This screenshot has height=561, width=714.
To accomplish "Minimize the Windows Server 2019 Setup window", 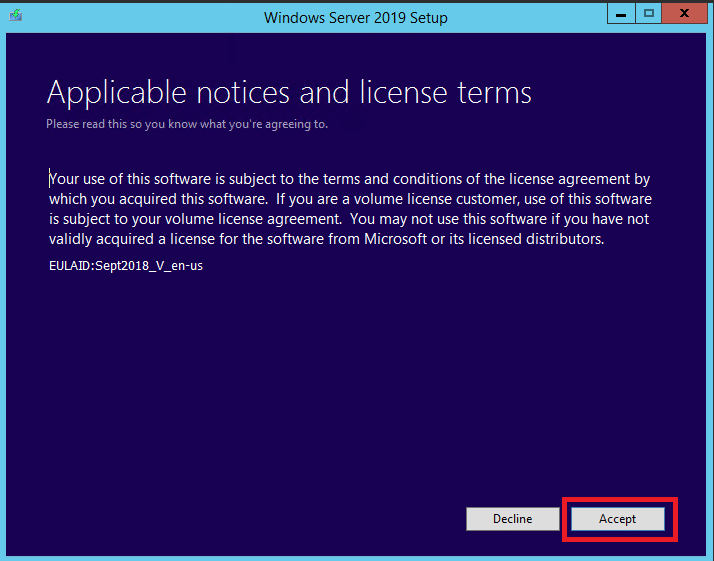I will coord(621,14).
